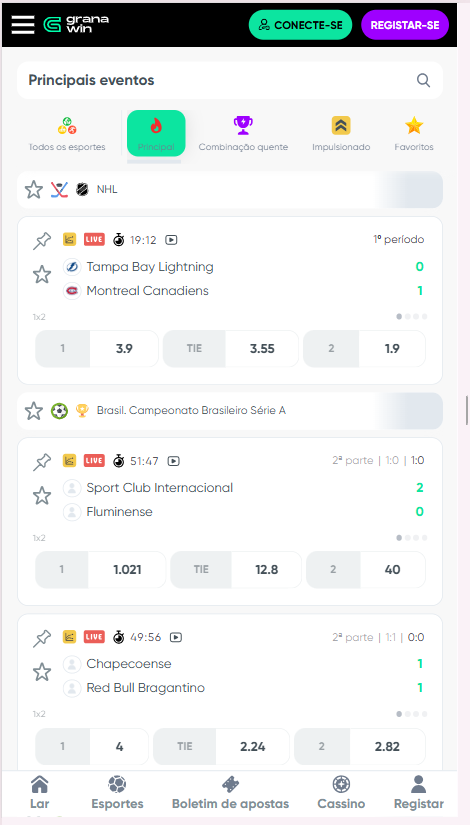Viewport: 470px width, 825px height.
Task: Open live stream for Internacional vs Fluminense
Action: (x=173, y=461)
